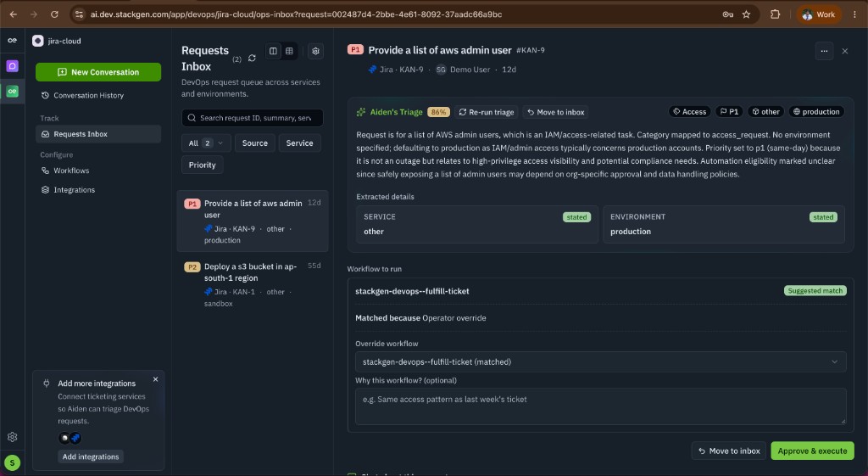Select the Deploy a s3 bucket request
The width and height of the screenshot is (868, 476).
coord(253,284)
